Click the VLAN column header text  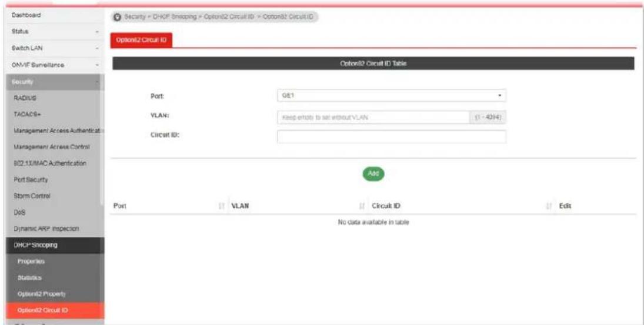click(x=240, y=206)
